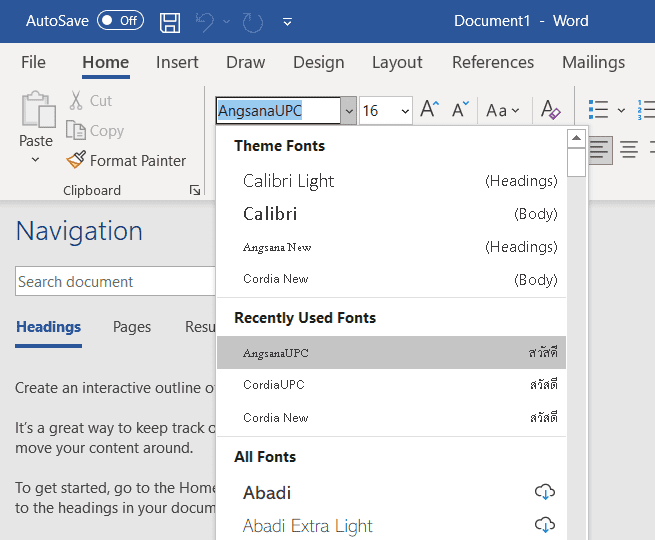Click Increase Font Size icon
Screen dimensions: 655x540
(x=429, y=109)
